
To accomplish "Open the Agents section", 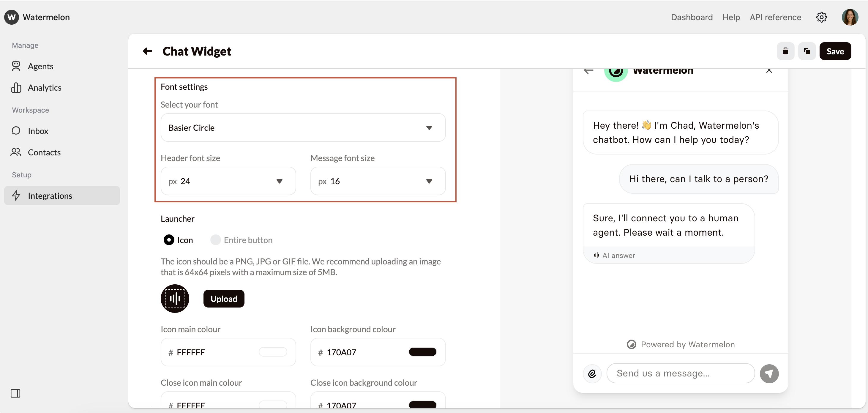I will pyautogui.click(x=40, y=66).
